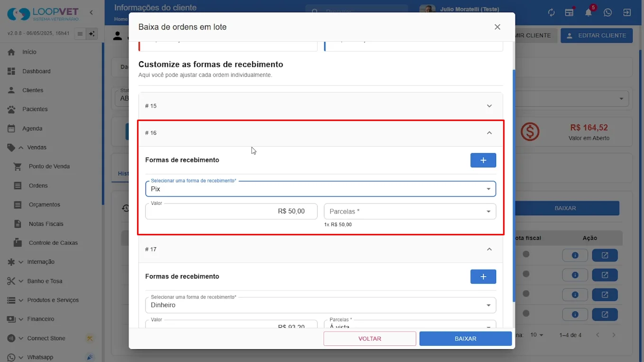Image resolution: width=644 pixels, height=362 pixels.
Task: Open the notifications bell
Action: tap(589, 13)
